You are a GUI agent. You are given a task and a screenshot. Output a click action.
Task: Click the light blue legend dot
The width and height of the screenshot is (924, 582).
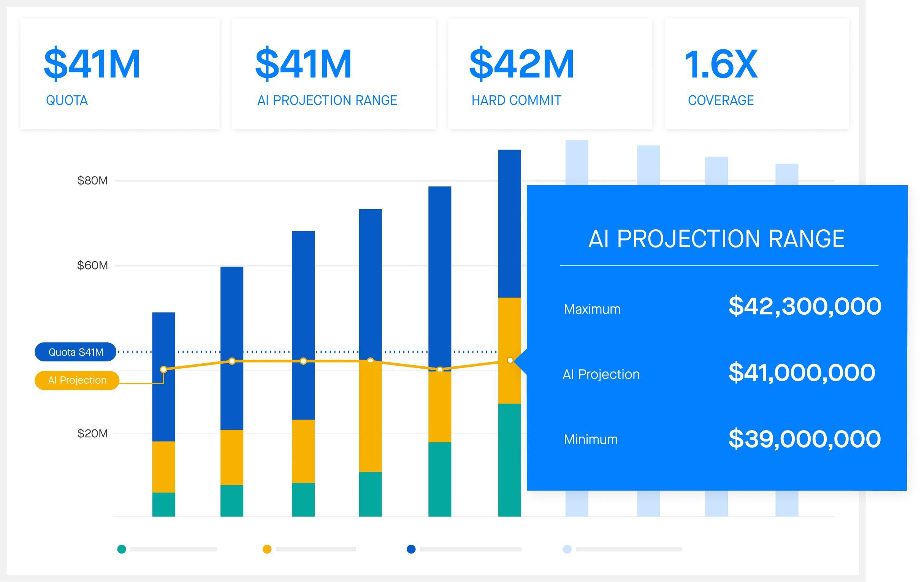click(567, 549)
